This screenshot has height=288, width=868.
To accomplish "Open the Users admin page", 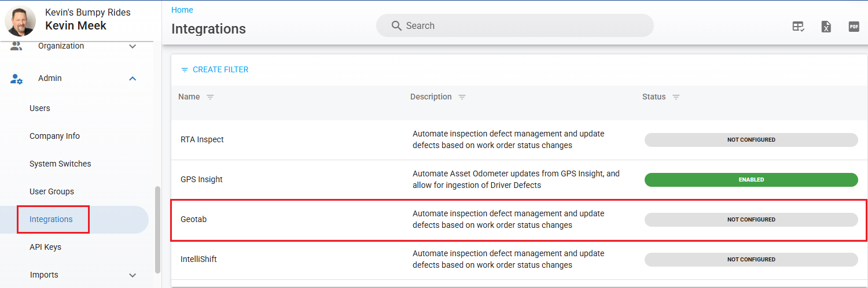I will [40, 108].
